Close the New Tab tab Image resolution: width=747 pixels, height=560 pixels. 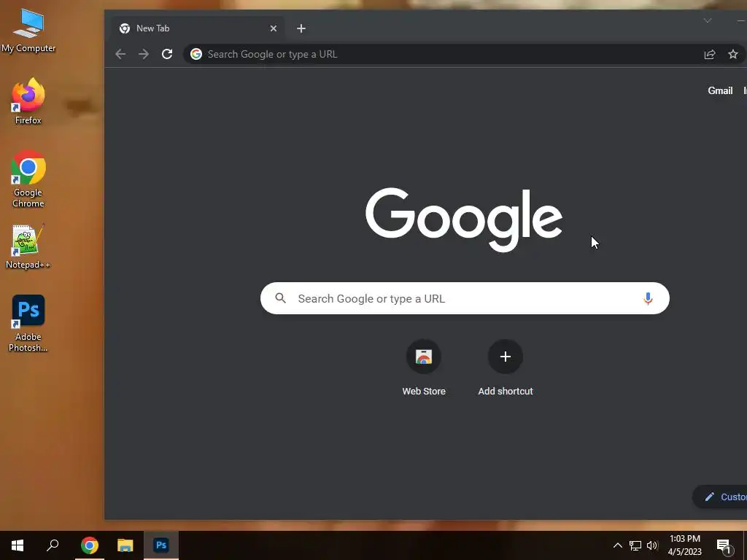[x=274, y=28]
